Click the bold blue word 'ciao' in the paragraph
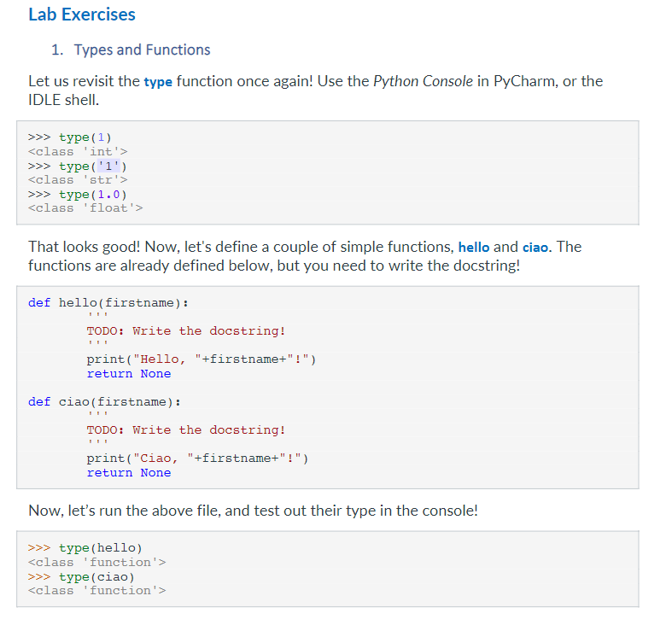The height and width of the screenshot is (625, 672). coord(535,248)
